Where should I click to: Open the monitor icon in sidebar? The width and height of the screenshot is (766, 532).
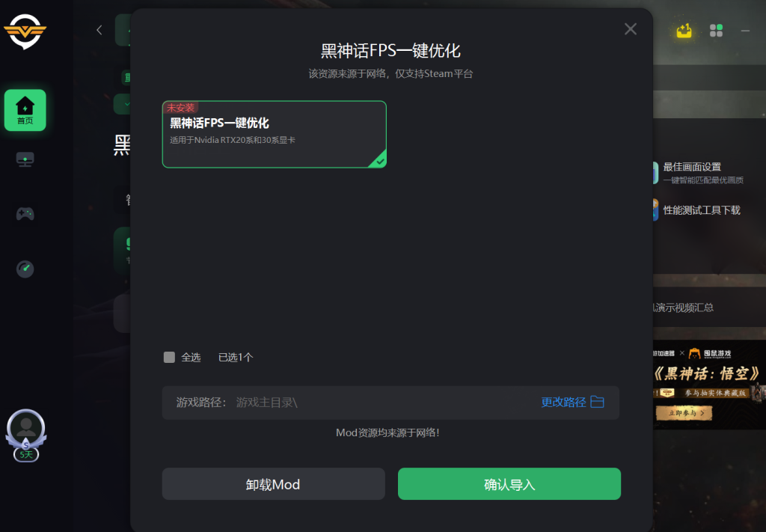click(25, 159)
